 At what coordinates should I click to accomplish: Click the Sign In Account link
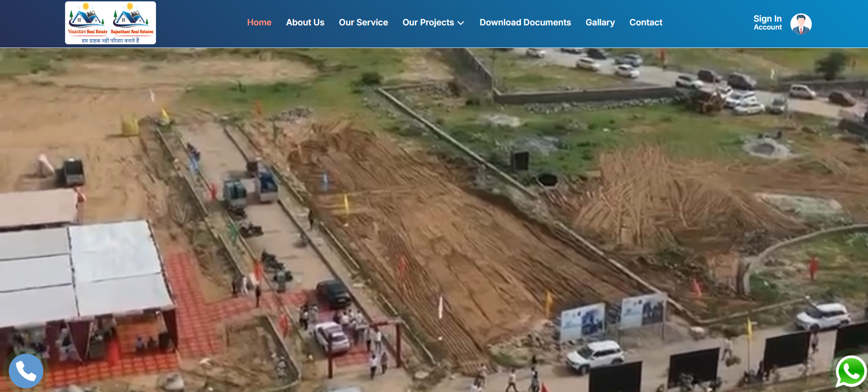(767, 23)
